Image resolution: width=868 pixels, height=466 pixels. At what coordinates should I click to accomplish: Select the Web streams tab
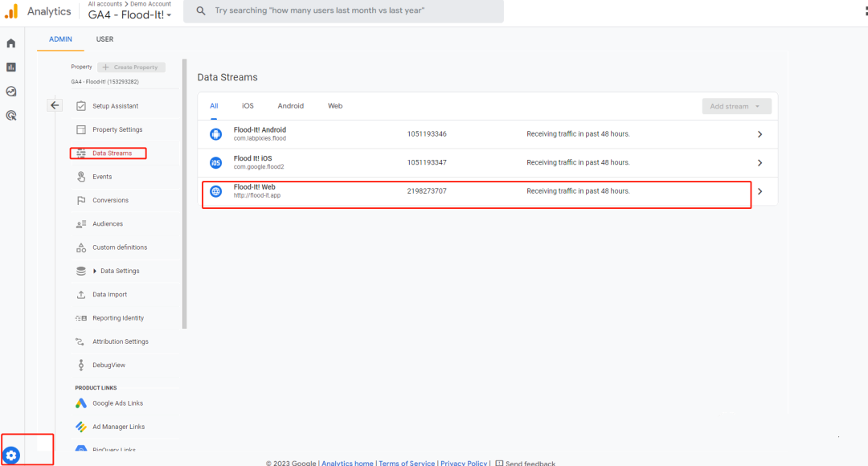point(335,106)
